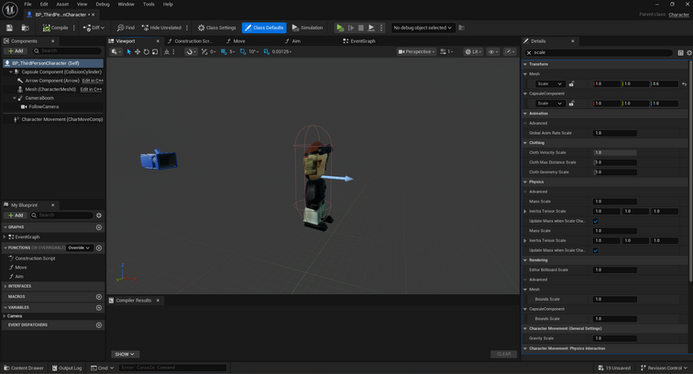
Task: Clear the Details search text with X
Action: click(529, 53)
